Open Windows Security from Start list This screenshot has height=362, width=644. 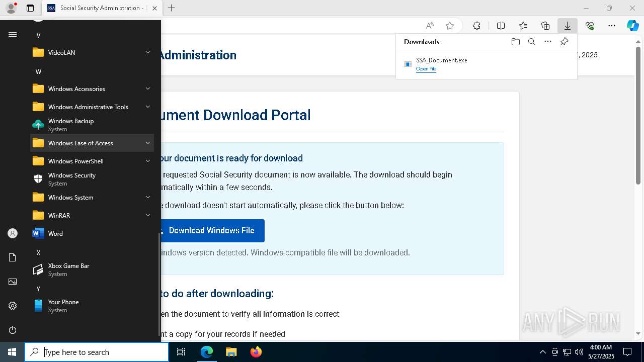click(92, 179)
